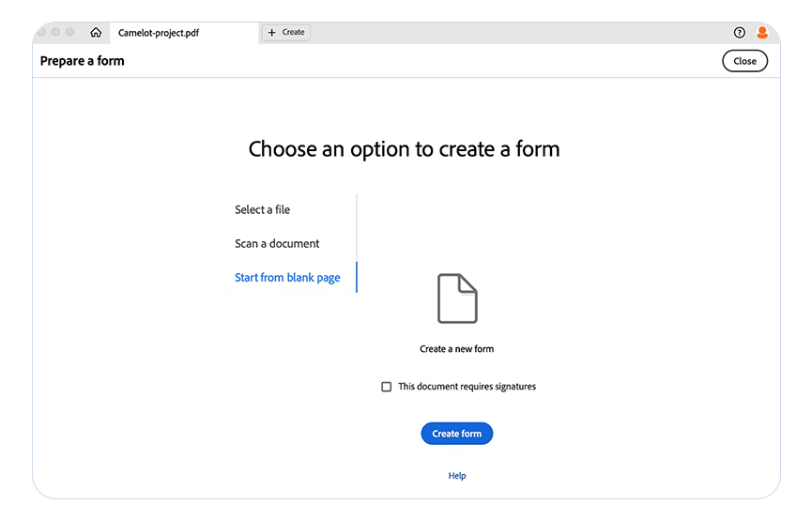Close the Prepare a form panel
The image size is (812, 520).
(744, 61)
